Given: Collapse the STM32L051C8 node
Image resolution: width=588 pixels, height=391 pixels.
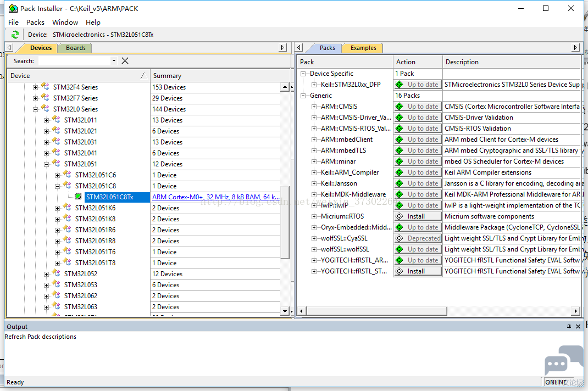Looking at the screenshot, I should coord(57,186).
